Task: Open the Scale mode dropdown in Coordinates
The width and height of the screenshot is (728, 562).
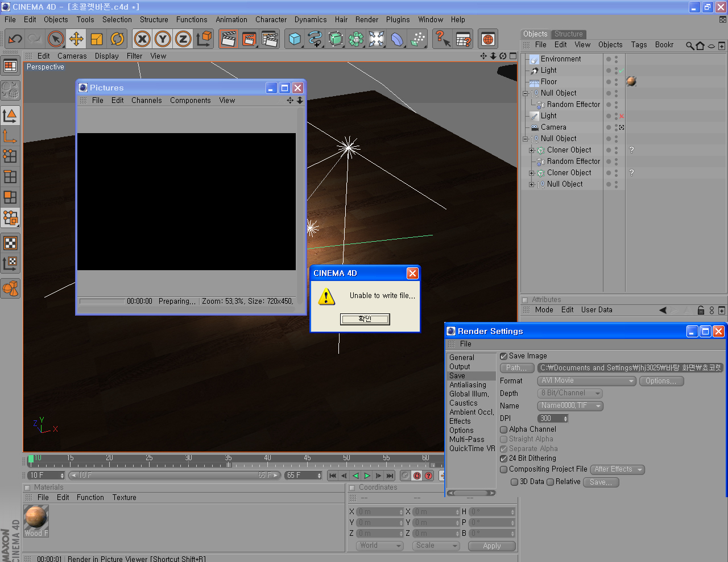Action: pos(436,546)
